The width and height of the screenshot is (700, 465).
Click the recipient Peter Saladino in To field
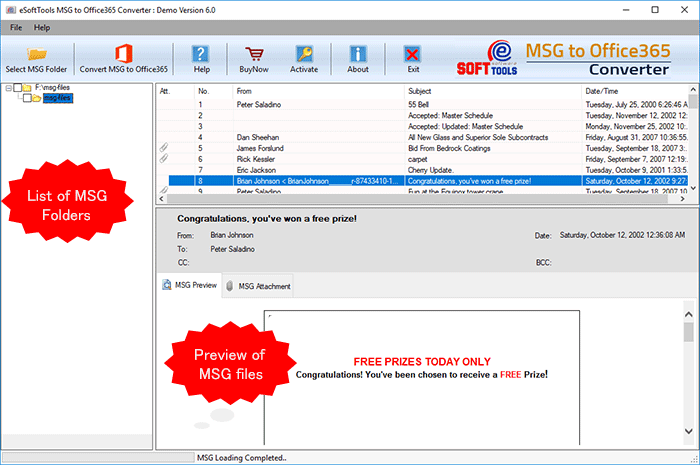233,249
